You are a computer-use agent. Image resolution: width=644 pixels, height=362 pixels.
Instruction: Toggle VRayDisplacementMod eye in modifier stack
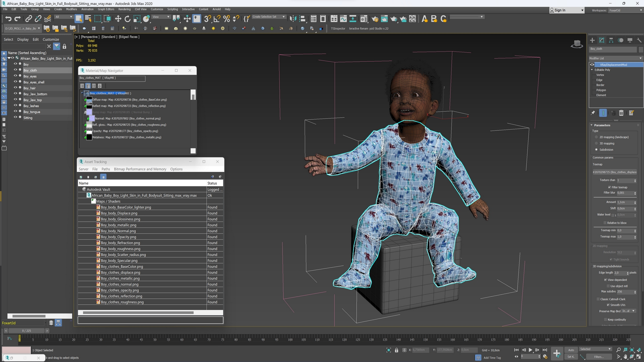(592, 65)
